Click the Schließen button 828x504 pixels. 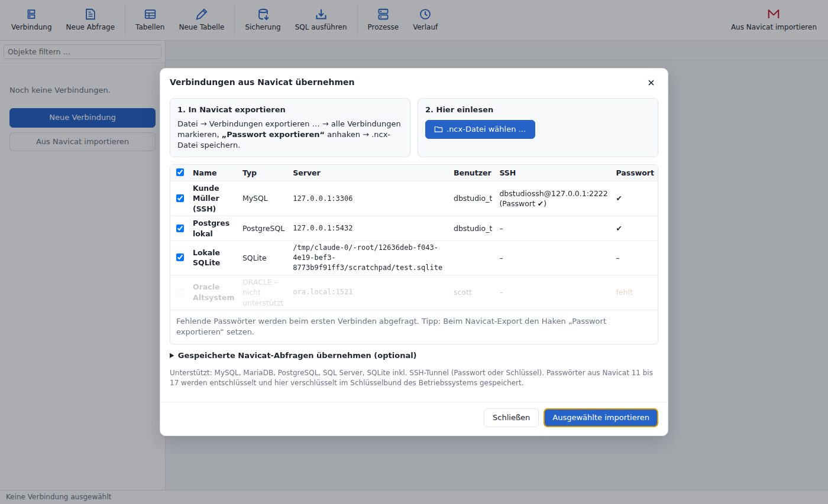click(511, 418)
